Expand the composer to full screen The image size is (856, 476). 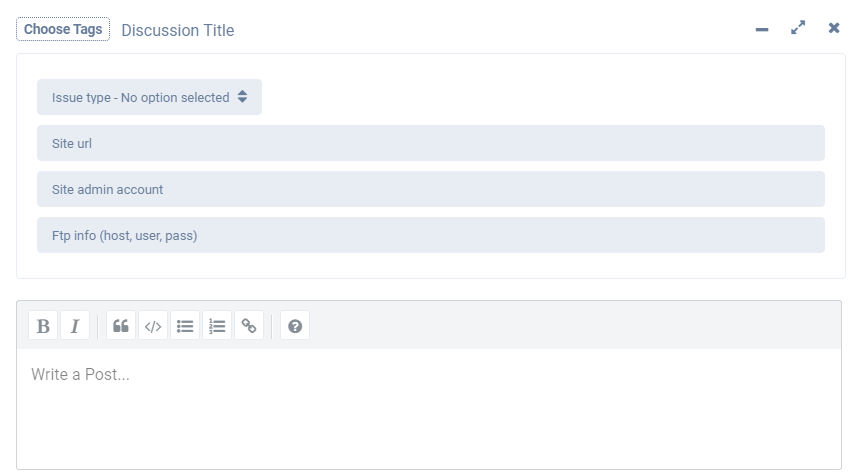pyautogui.click(x=798, y=28)
